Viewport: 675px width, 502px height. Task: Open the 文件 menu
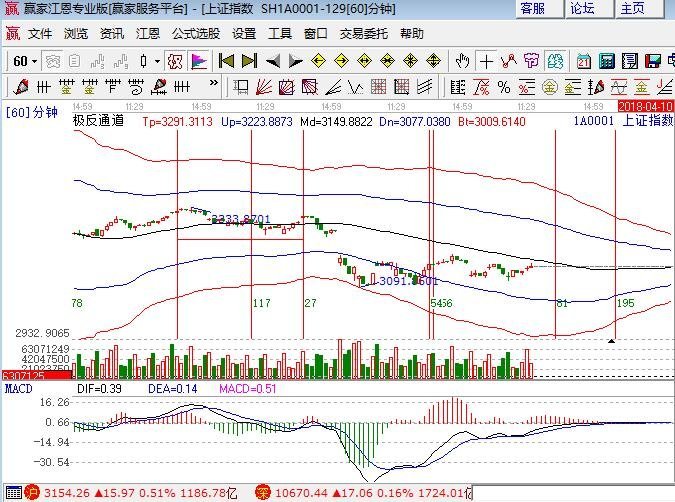coord(40,34)
